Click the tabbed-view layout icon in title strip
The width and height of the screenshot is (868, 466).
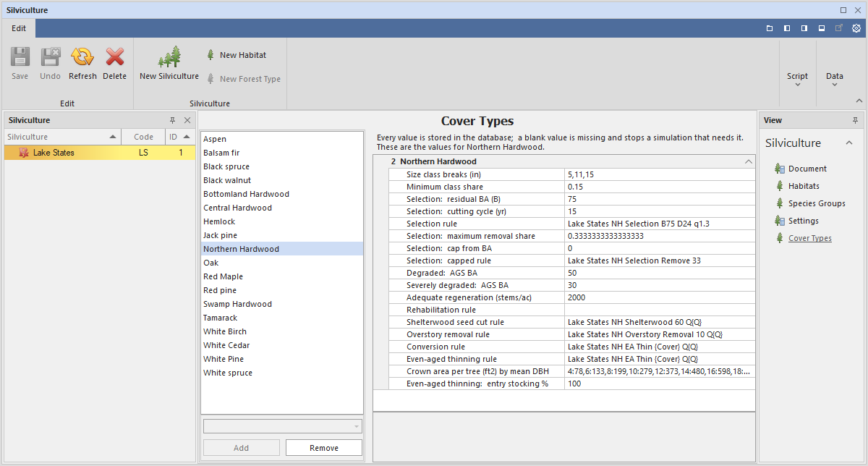770,28
